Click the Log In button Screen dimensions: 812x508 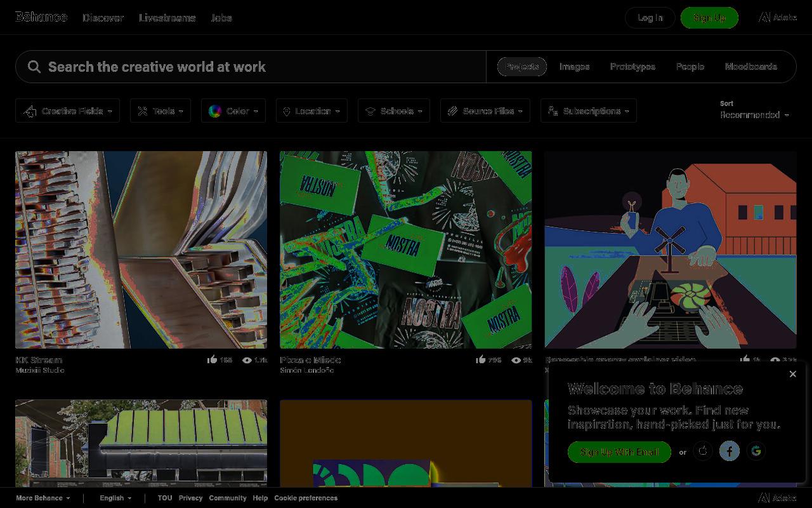(650, 18)
